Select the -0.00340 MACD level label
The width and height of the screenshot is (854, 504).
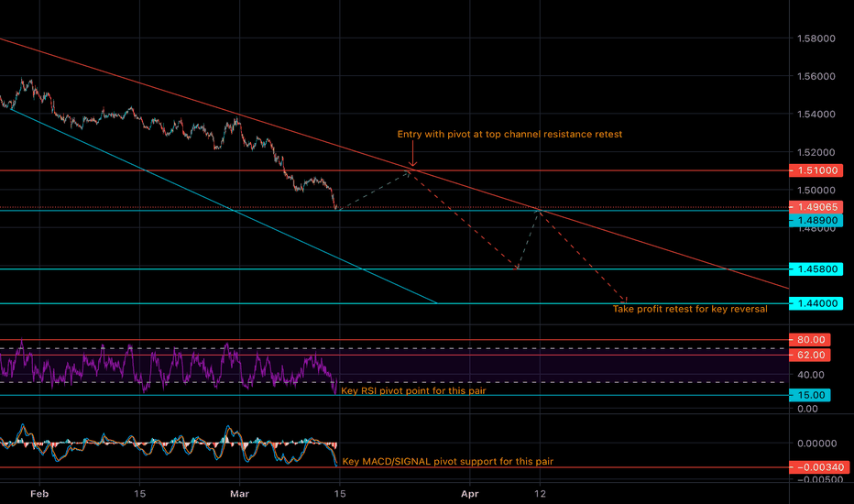[x=818, y=467]
